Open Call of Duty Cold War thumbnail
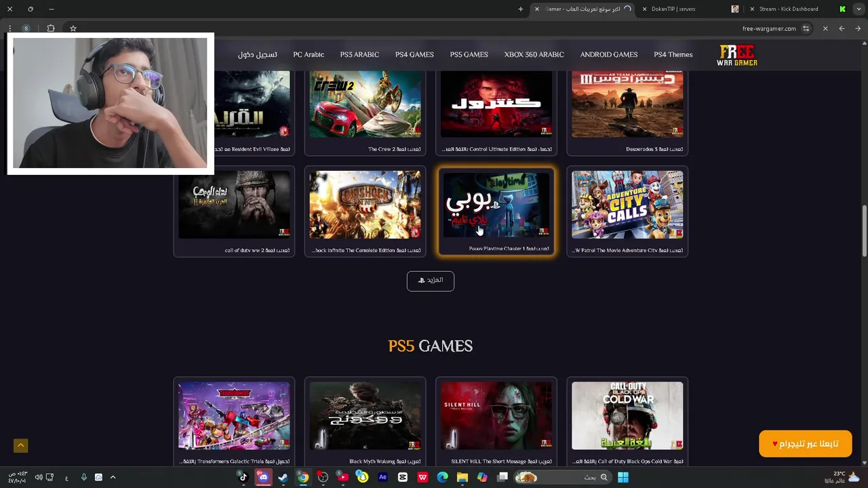 [627, 415]
